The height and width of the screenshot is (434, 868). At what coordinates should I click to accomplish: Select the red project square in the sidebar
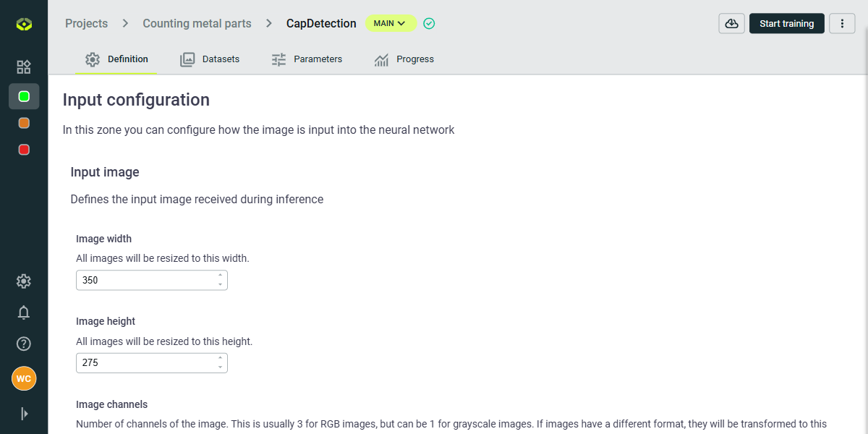[24, 150]
